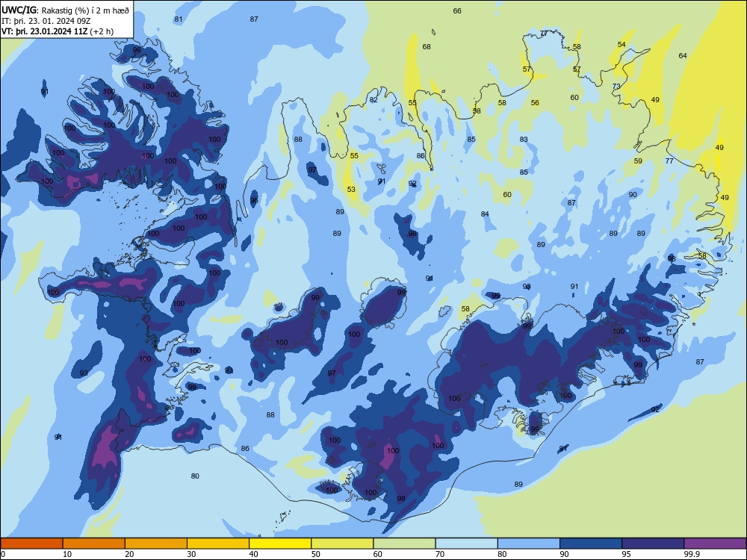Click the humidity value '66' on the map

click(x=457, y=11)
